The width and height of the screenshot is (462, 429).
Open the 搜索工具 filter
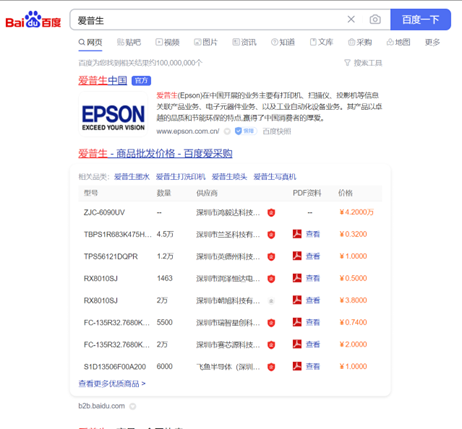click(363, 63)
